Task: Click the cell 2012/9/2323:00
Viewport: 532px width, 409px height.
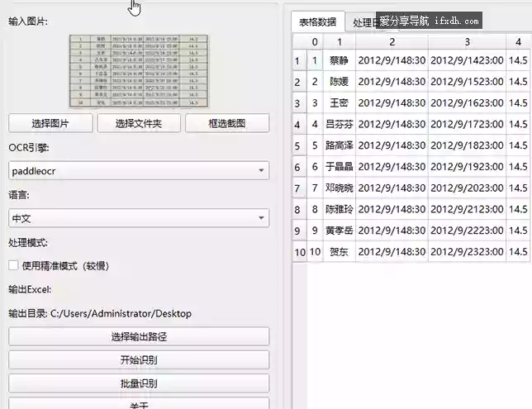Action: (x=468, y=252)
